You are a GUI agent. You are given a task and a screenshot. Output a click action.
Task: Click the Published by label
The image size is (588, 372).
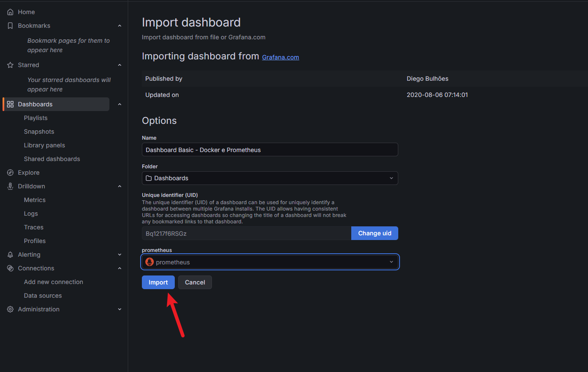pyautogui.click(x=164, y=79)
